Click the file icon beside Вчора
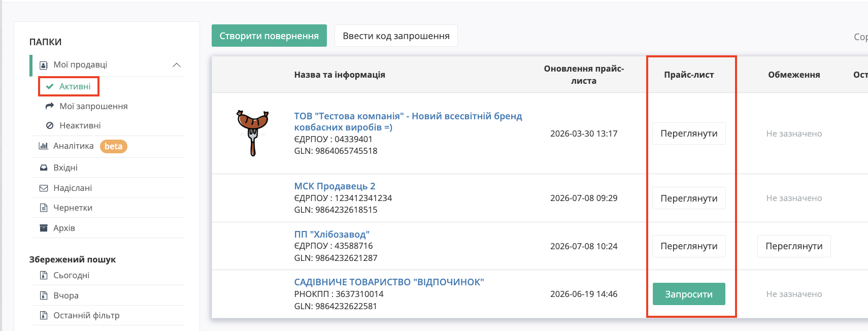 (x=44, y=295)
